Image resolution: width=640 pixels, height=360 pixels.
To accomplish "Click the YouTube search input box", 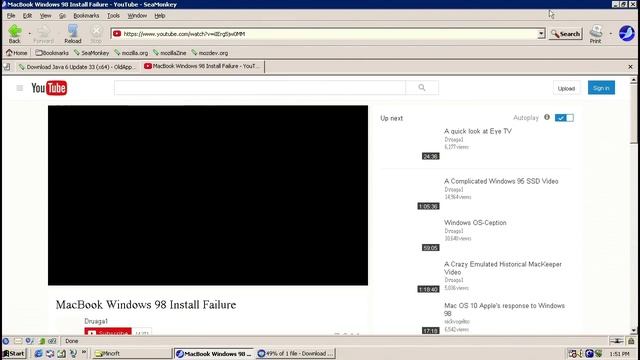I will (260, 87).
